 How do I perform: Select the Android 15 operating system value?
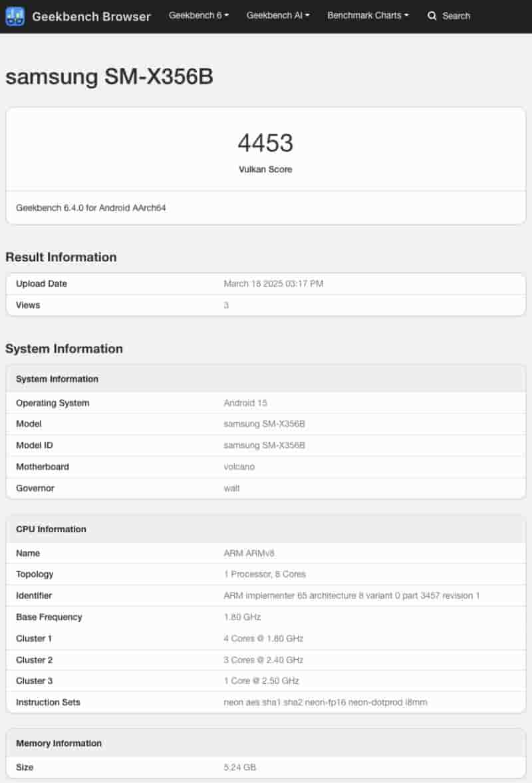(x=245, y=403)
